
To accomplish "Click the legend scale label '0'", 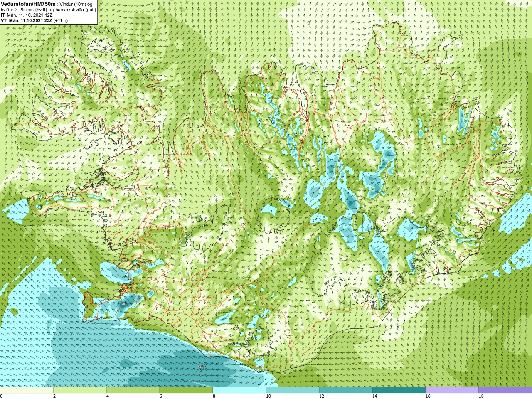I will pos(1,396).
